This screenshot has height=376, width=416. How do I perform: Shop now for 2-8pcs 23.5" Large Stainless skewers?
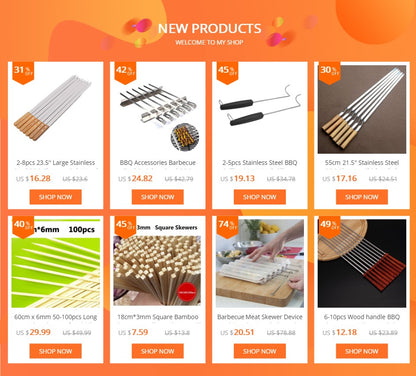click(x=55, y=197)
